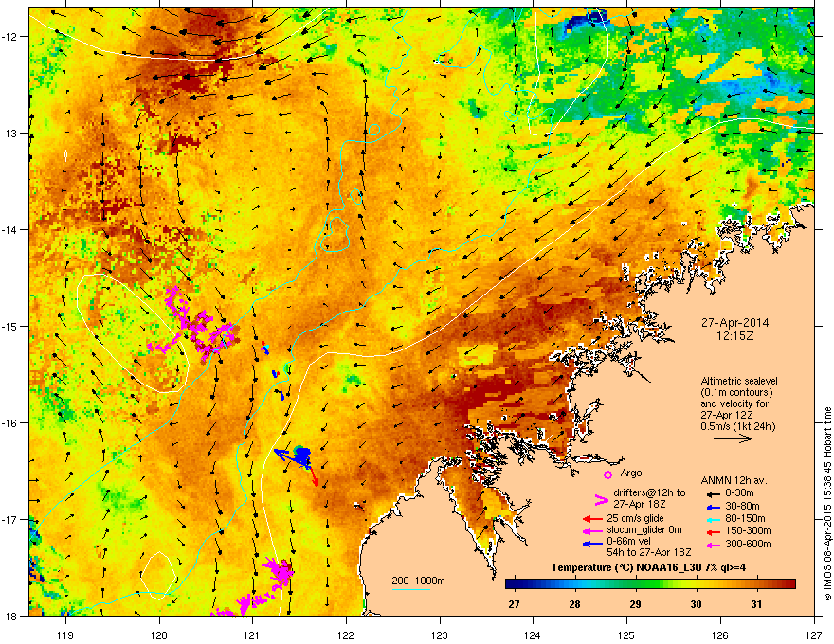The height and width of the screenshot is (644, 834).
Task: Click the magenta Argo circle marker in legend
Action: (607, 474)
